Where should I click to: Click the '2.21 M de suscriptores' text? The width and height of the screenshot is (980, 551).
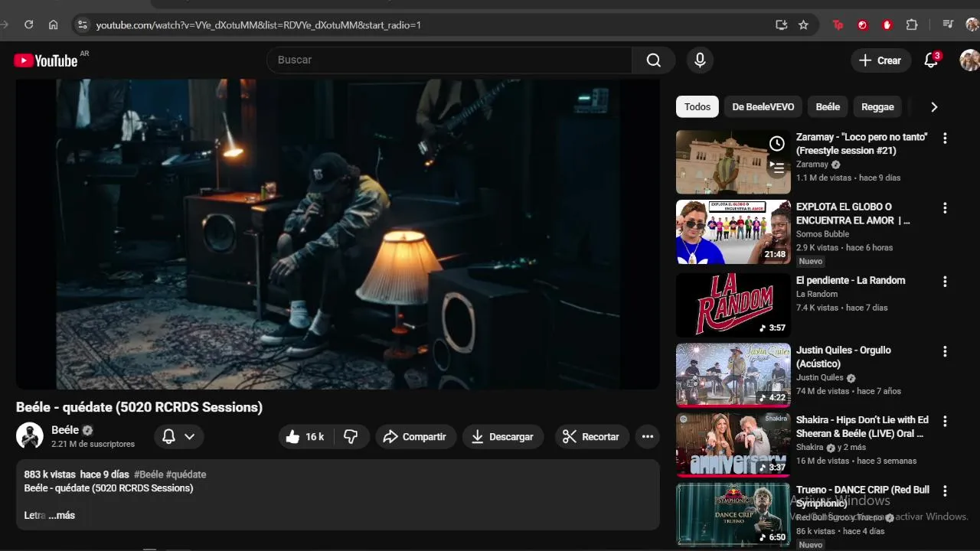click(x=93, y=444)
